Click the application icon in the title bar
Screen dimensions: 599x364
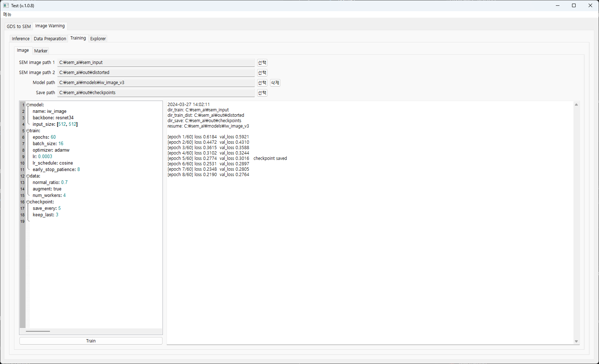tap(6, 5)
